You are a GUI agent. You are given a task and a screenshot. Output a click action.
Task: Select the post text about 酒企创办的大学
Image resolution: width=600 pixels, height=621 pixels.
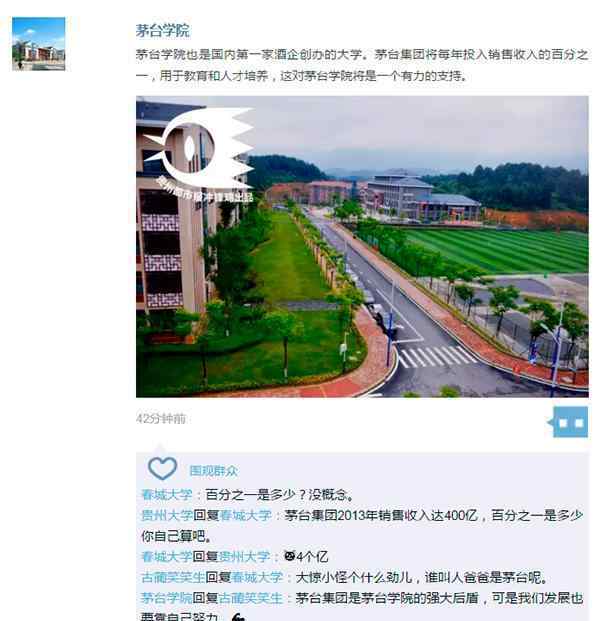tap(362, 65)
